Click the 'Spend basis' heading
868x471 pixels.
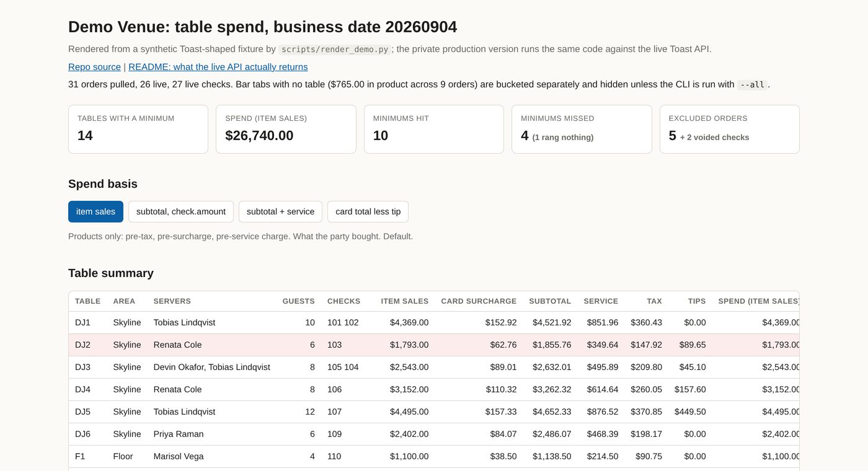(x=103, y=184)
